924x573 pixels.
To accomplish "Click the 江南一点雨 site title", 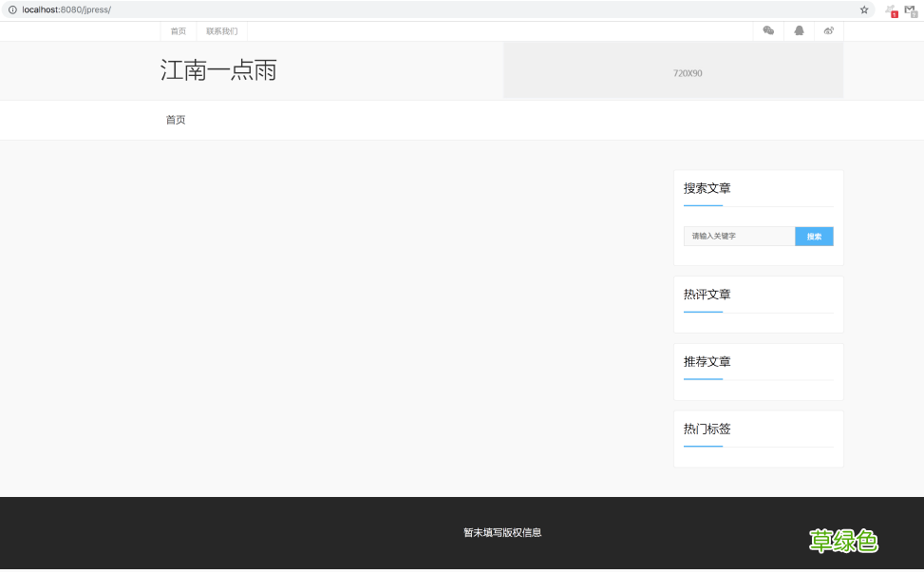I will tap(219, 70).
